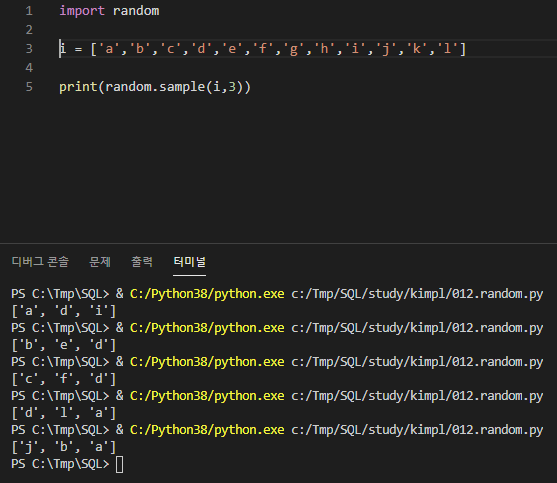557x483 pixels.
Task: Place cursor on 'import' keyword
Action: point(82,11)
